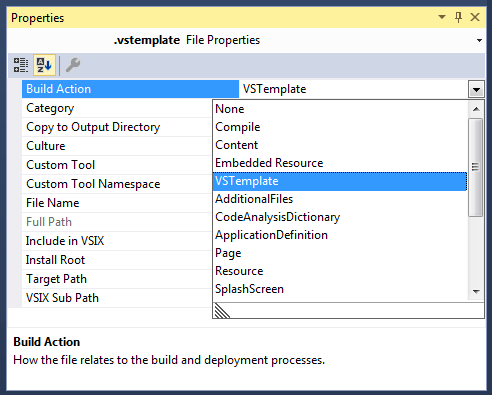Select the Full Path property
The image size is (492, 395).
(117, 222)
